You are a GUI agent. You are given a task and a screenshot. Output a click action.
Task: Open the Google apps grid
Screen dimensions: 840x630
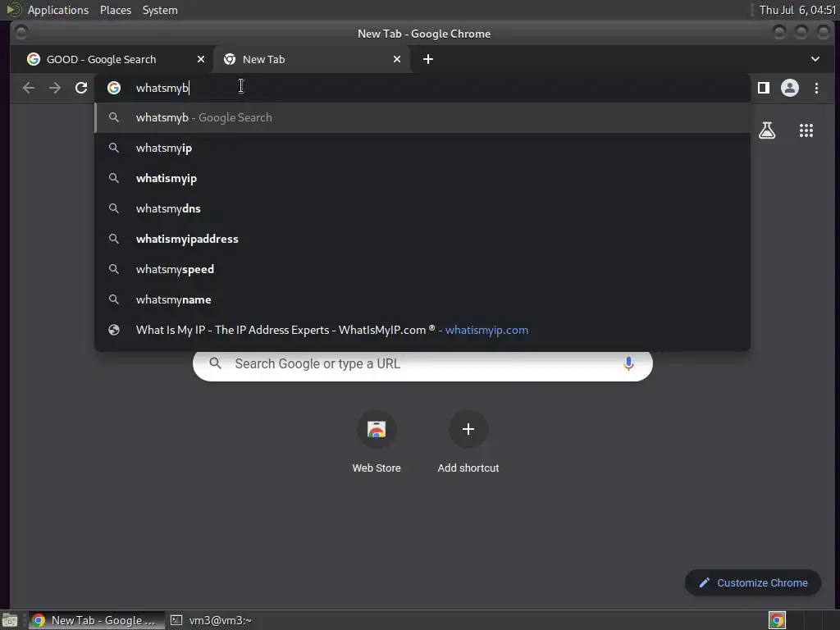(806, 130)
